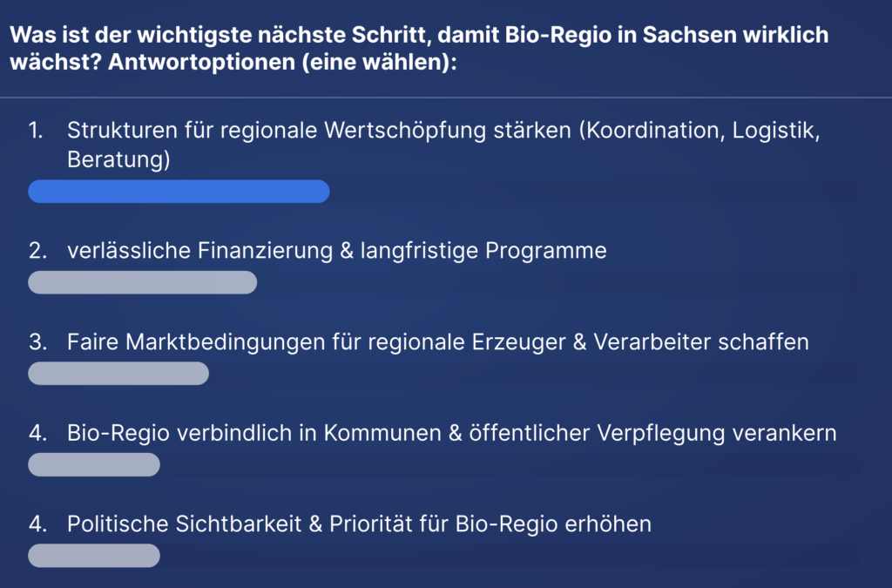The width and height of the screenshot is (892, 588).
Task: Select 'Faire Marktbedingungen für regionale Erzeuger' answer
Action: [x=437, y=342]
